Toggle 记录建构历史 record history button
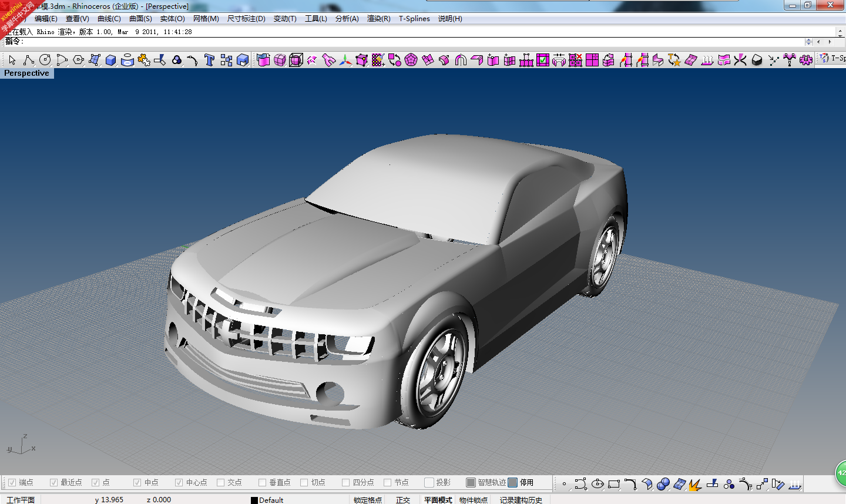Viewport: 846px width, 504px height. pos(521,500)
